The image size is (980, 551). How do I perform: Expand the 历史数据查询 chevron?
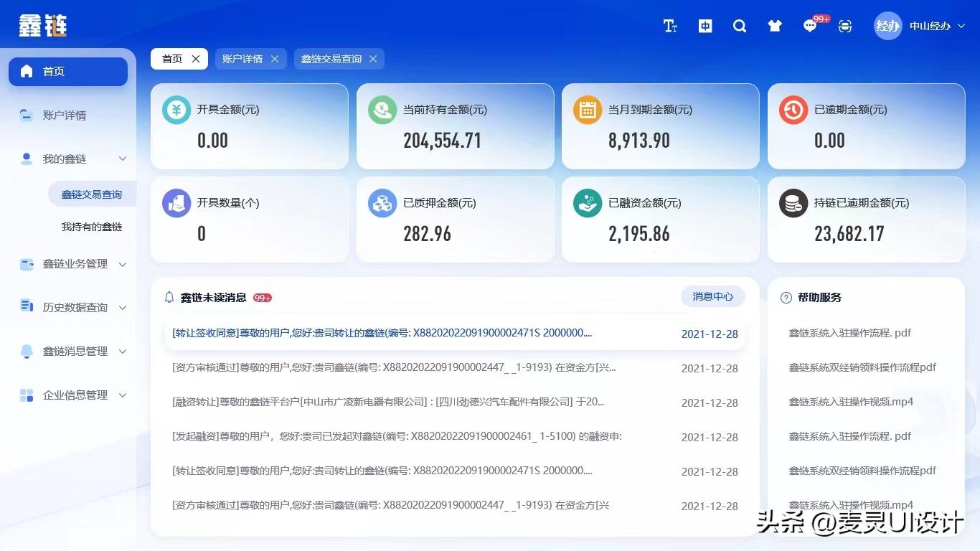pos(123,308)
